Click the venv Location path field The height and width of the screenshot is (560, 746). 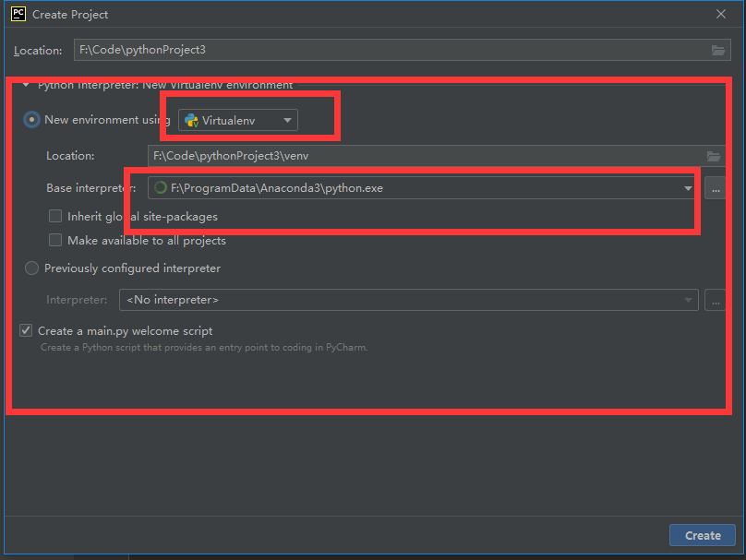(x=437, y=156)
